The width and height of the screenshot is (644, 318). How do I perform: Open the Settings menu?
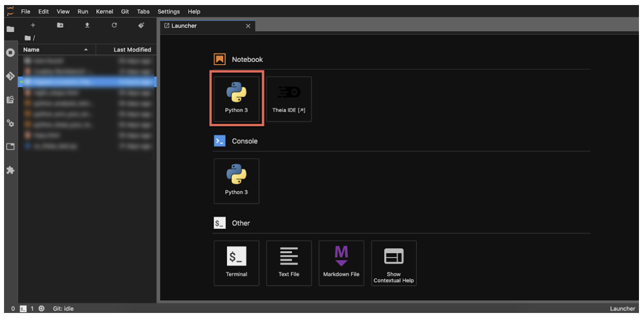[x=168, y=12]
